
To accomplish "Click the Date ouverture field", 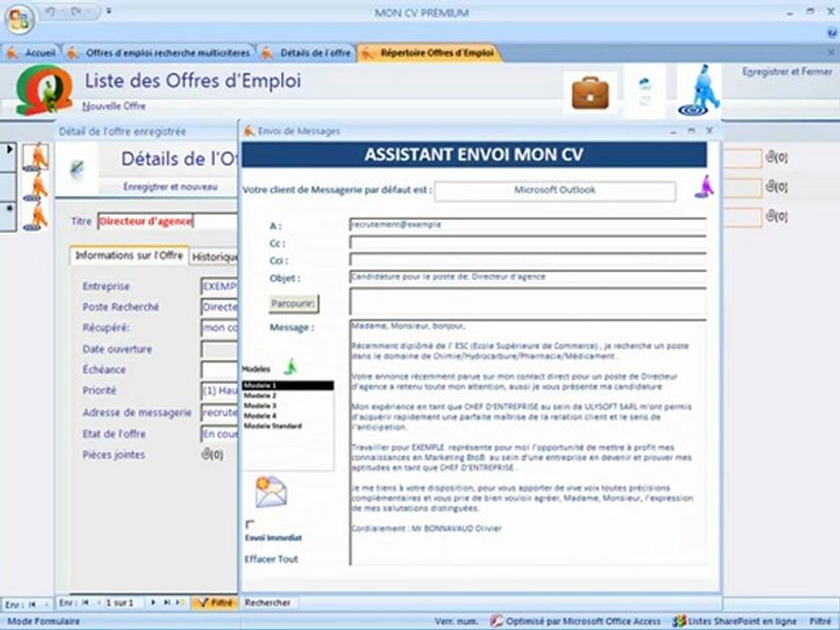I will [x=219, y=349].
